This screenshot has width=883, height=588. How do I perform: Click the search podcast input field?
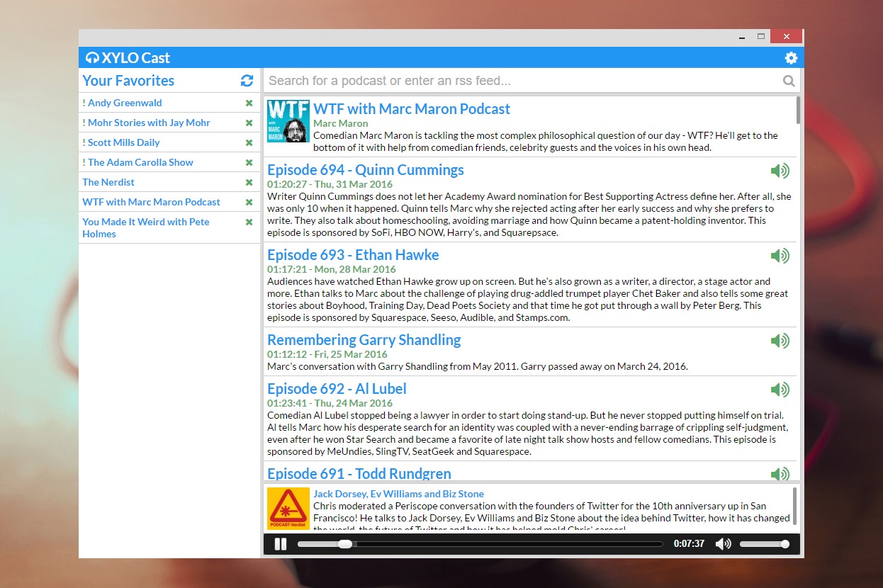[x=496, y=80]
